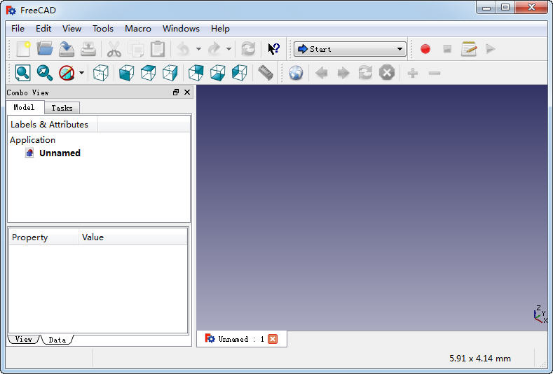Screen dimensions: 554x375
Task: Fit all content with Zoom All
Action: tap(23, 73)
